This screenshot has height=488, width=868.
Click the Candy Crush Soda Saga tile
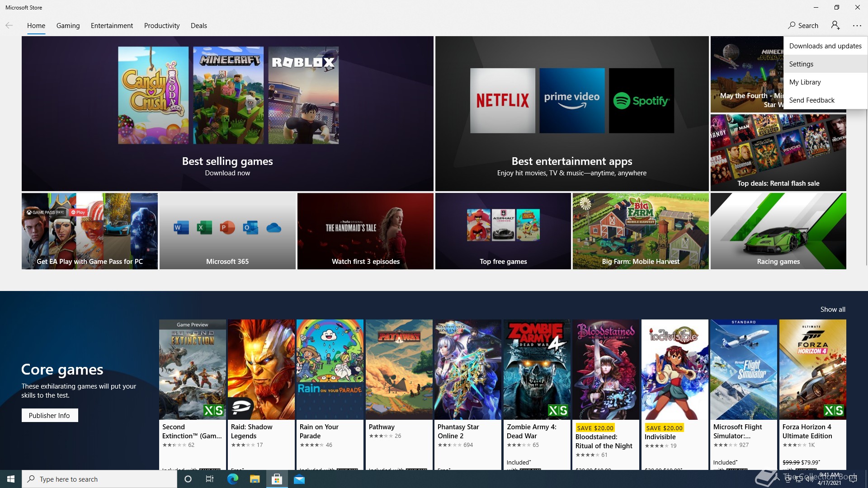153,95
